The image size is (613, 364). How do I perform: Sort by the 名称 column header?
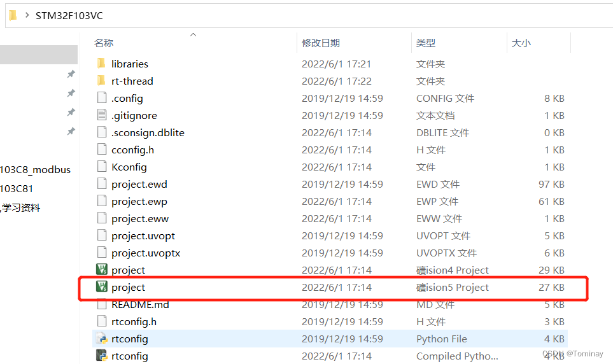pos(104,43)
